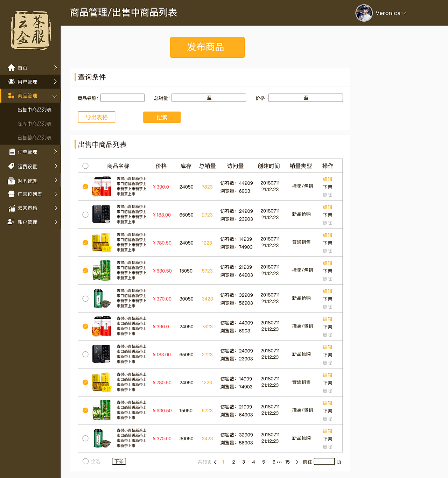Select the 用户管理 user management icon

click(x=11, y=81)
